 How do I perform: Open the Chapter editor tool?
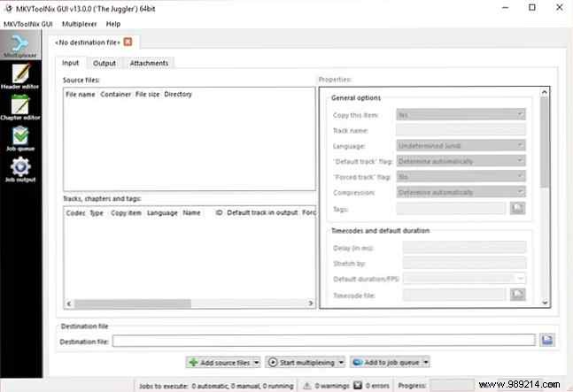coord(20,107)
